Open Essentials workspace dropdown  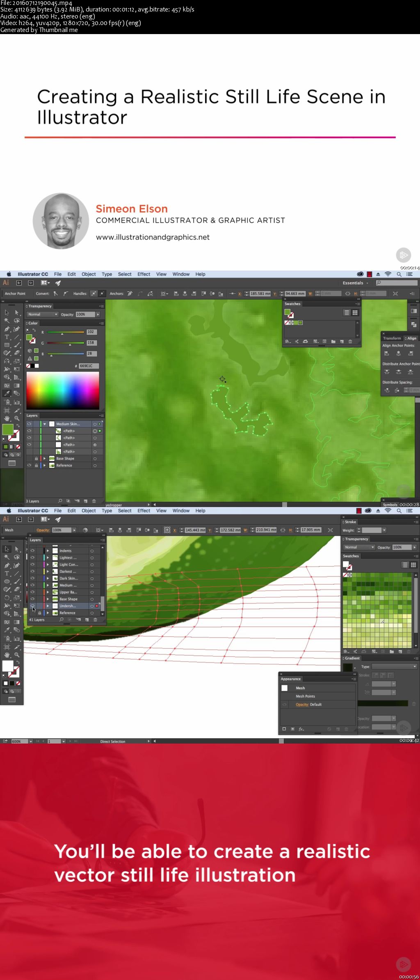click(x=356, y=283)
